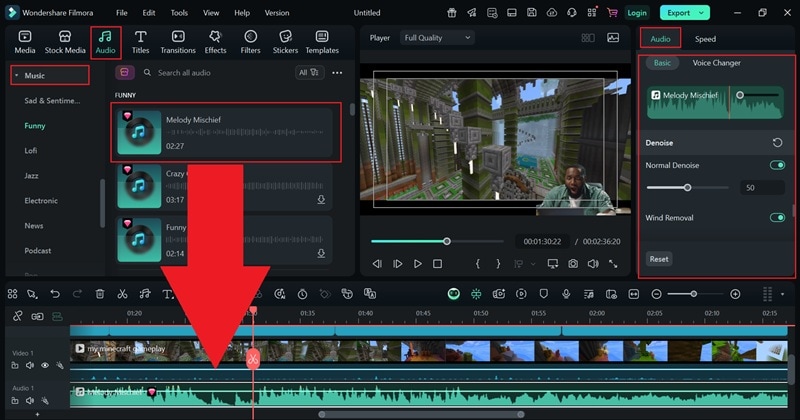Select the Basic sub-tab
This screenshot has height=420, width=800.
tap(662, 63)
